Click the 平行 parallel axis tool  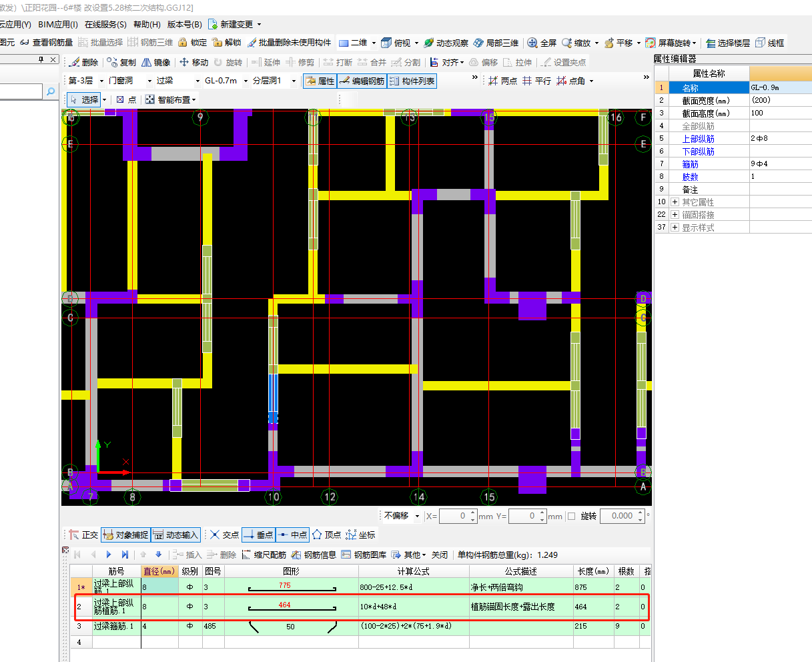536,81
